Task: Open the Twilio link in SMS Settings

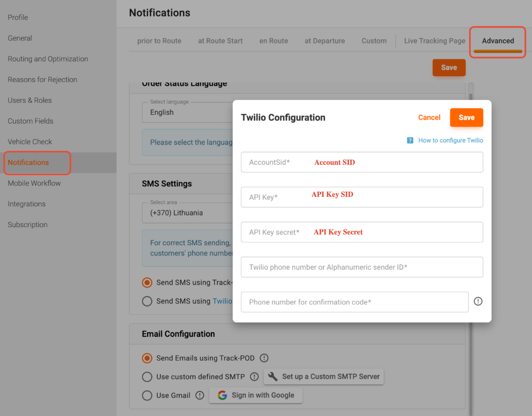Action: coord(222,301)
